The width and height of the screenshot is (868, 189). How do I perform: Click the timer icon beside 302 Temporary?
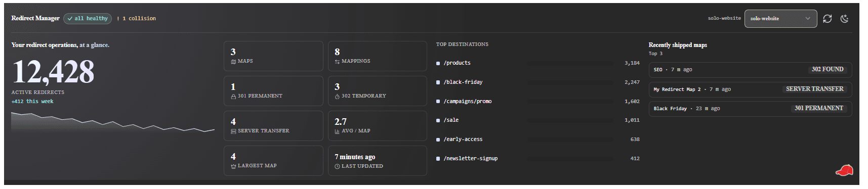pos(337,96)
